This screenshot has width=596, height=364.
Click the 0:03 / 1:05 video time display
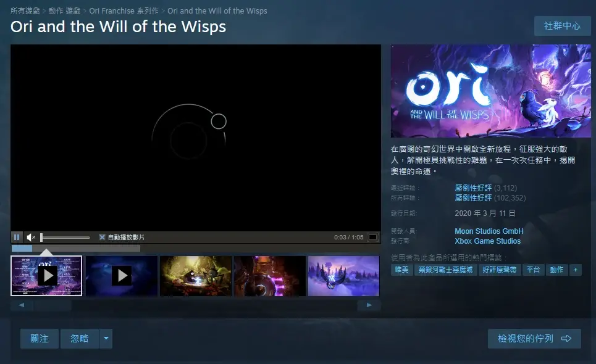348,238
